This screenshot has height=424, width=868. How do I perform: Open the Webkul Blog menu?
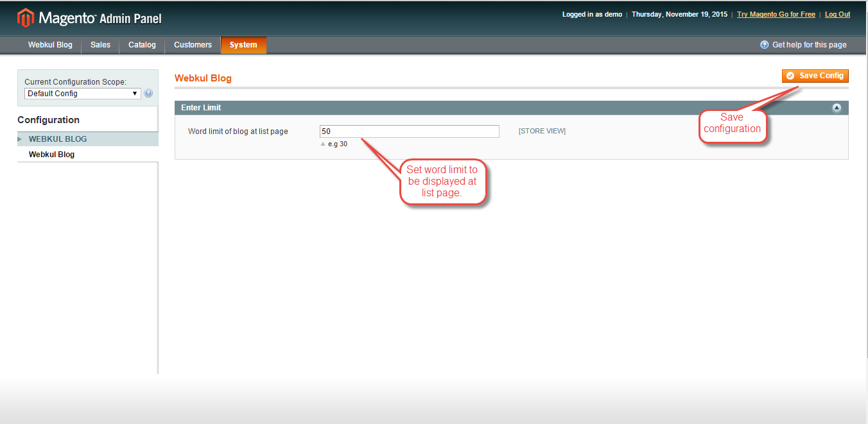click(50, 45)
